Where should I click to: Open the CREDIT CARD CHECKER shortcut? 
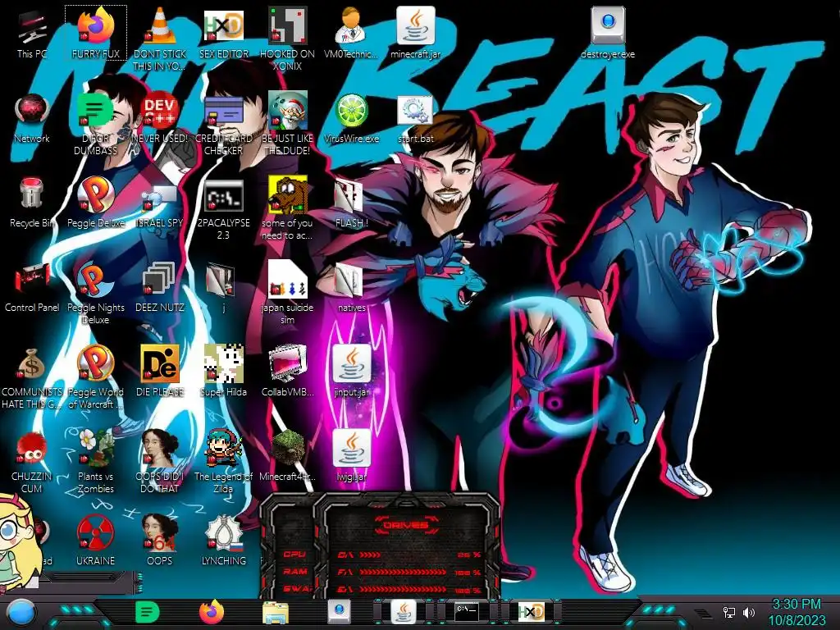tap(224, 125)
